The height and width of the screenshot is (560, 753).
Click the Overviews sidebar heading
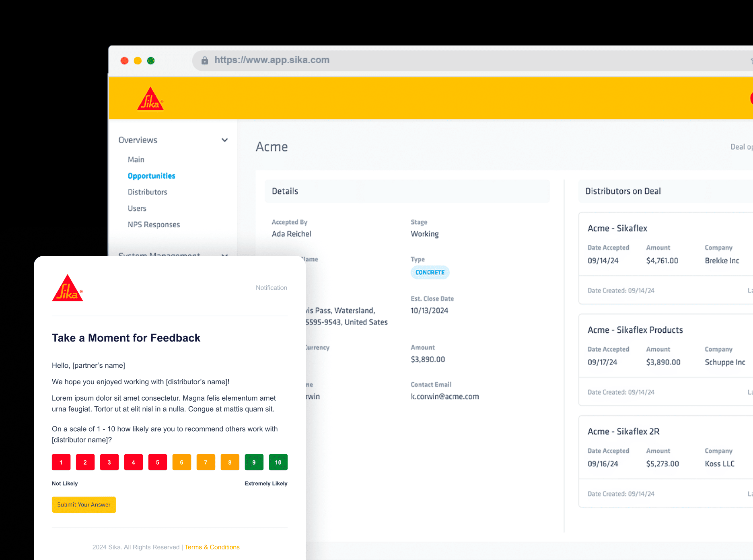click(x=138, y=140)
